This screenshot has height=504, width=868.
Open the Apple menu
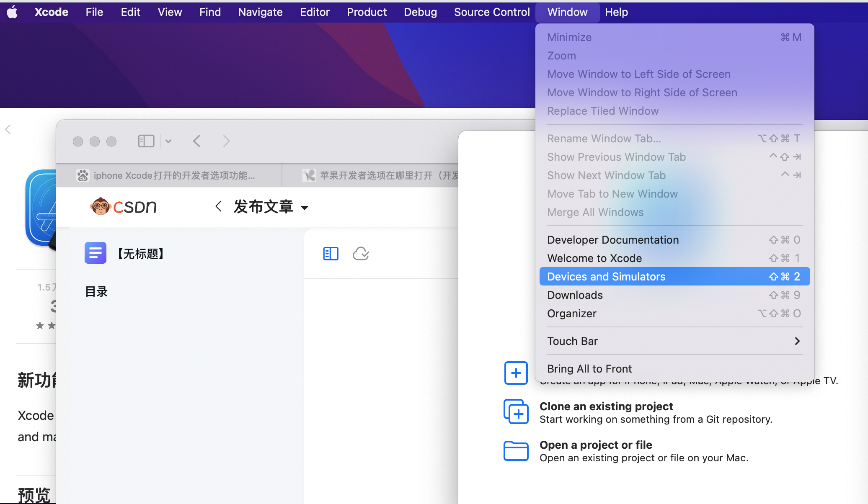tap(13, 12)
